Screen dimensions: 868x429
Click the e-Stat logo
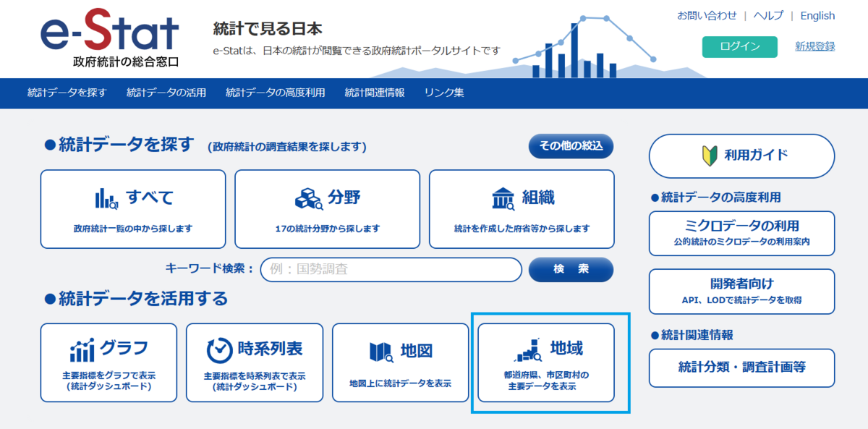110,36
